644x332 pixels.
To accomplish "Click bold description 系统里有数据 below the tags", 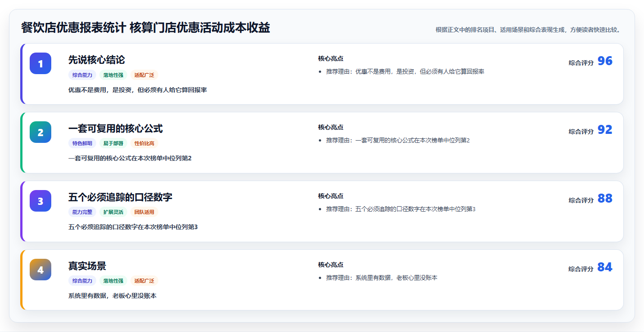I will click(112, 296).
